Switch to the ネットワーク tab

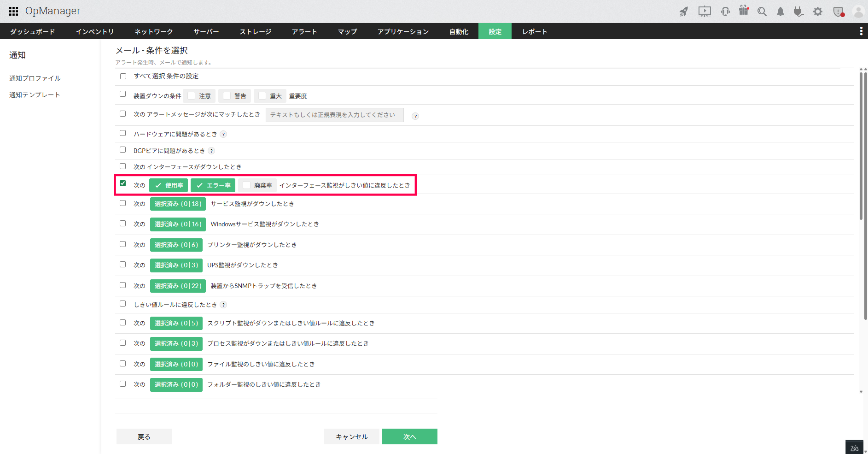click(x=154, y=31)
